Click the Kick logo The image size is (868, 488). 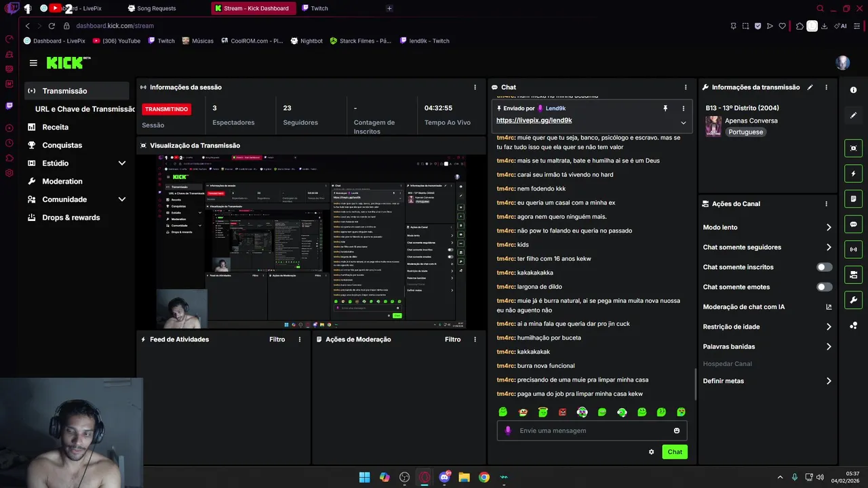click(68, 62)
